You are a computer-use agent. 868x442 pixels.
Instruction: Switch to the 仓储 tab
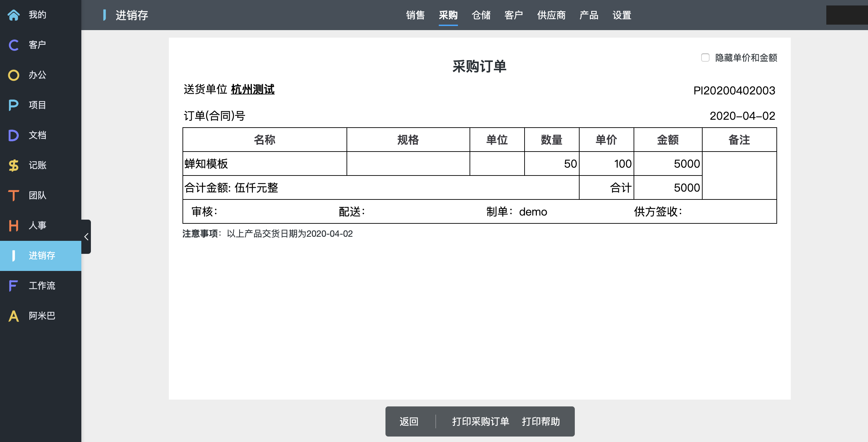point(481,15)
